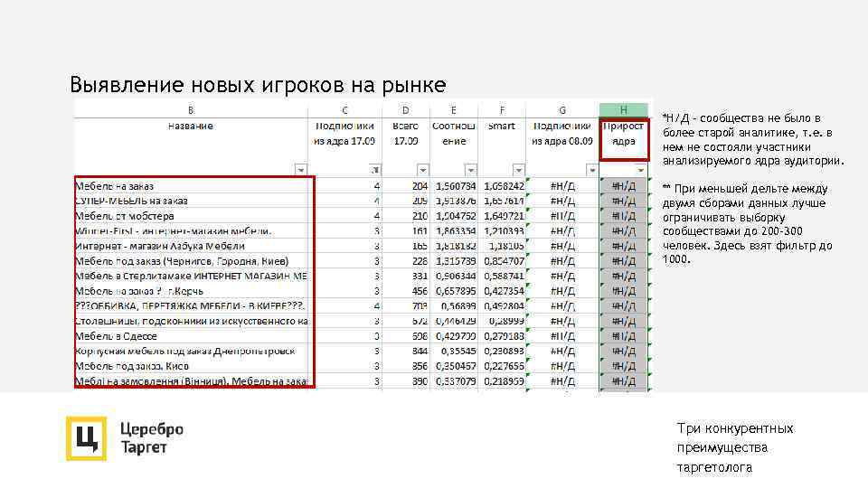Click the Подписчики из ядра 08.09 header cell

point(562,147)
